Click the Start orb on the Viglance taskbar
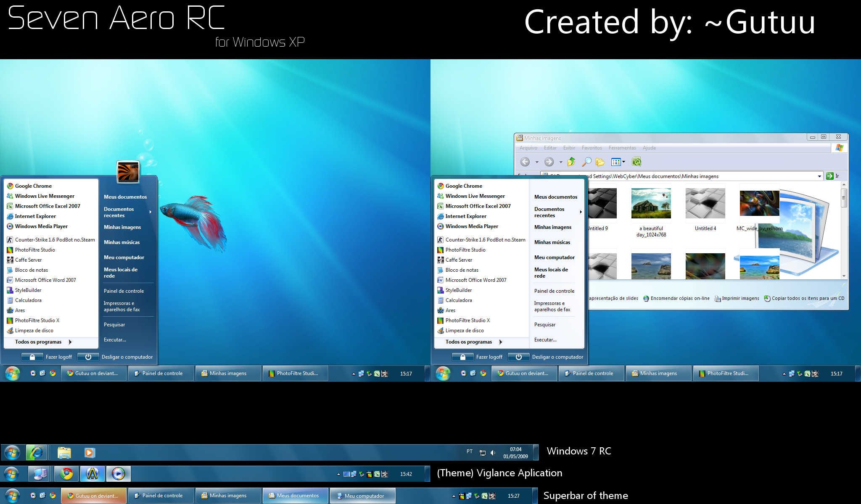The height and width of the screenshot is (504, 861). tap(11, 474)
